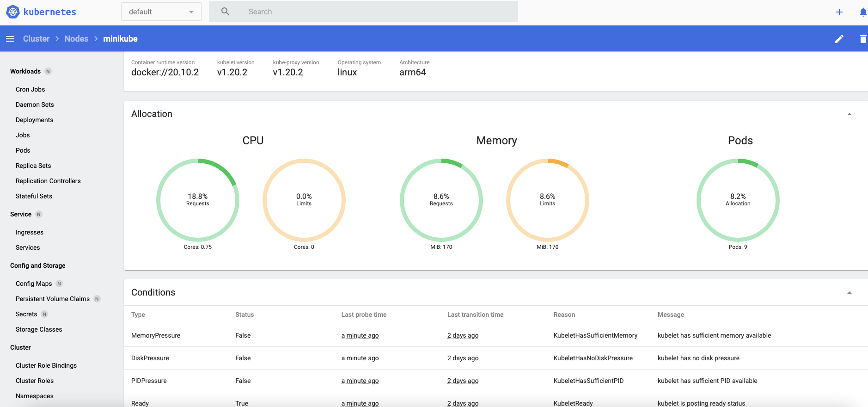The height and width of the screenshot is (407, 868).
Task: Open Secrets in the sidebar
Action: coord(26,314)
